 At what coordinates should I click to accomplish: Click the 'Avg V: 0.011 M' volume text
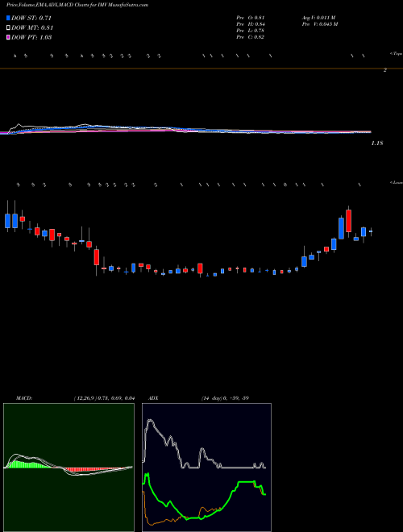[x=318, y=17]
